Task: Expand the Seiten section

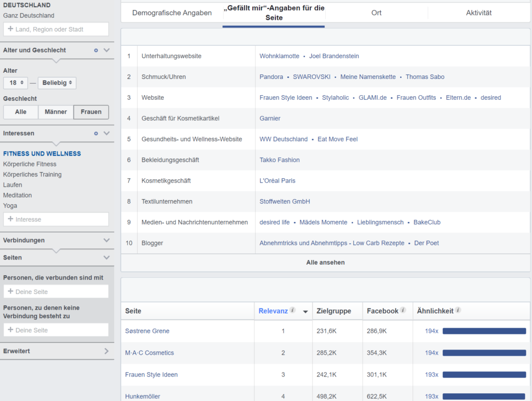Action: coord(107,258)
